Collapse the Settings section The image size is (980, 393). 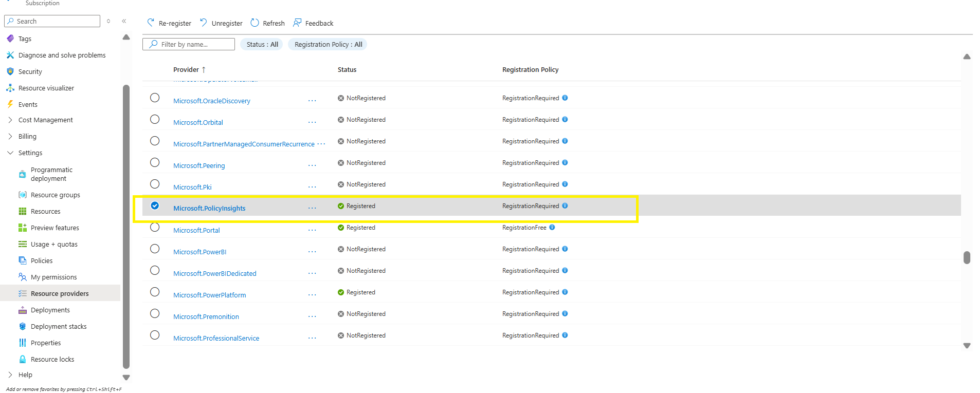(10, 153)
